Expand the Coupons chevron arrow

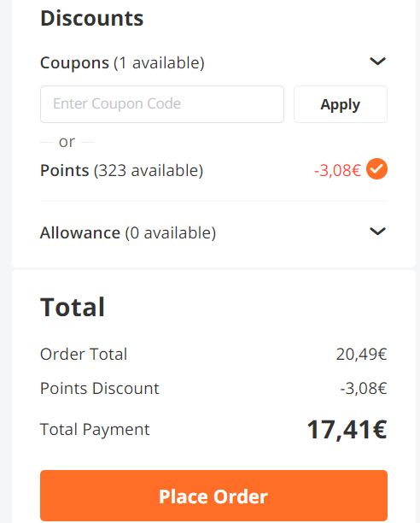(x=377, y=62)
